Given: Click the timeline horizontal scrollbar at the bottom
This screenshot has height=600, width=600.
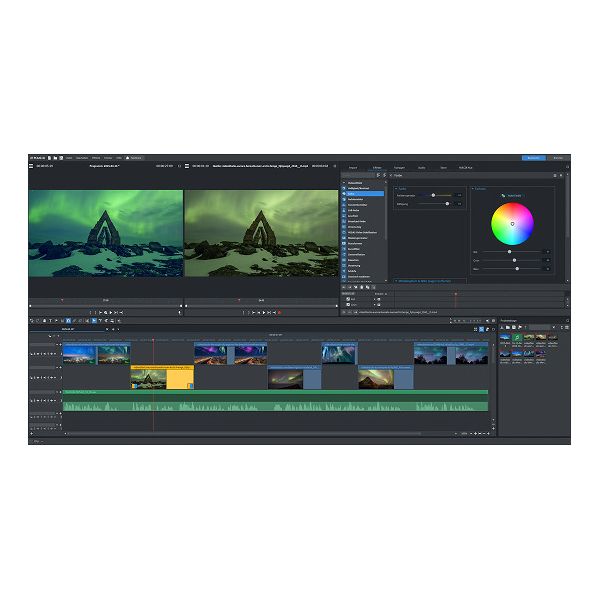Looking at the screenshot, I should 245,434.
